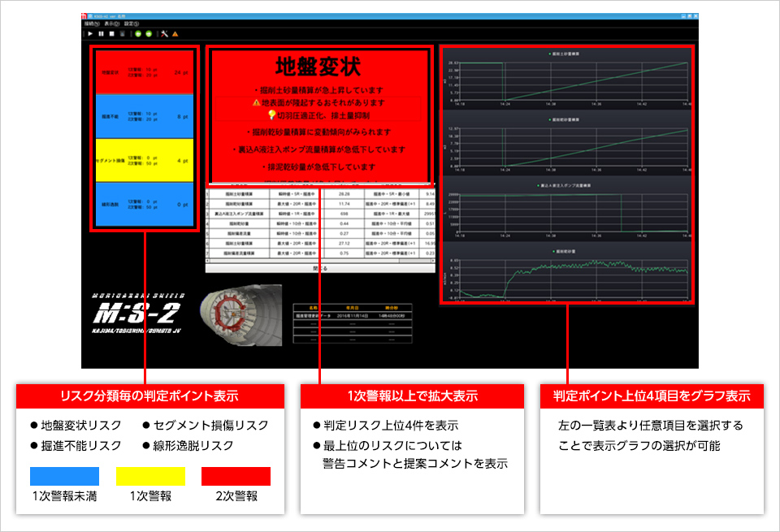Image resolution: width=780 pixels, height=532 pixels.
Task: Click the 名称 column header in data table
Action: [x=314, y=308]
